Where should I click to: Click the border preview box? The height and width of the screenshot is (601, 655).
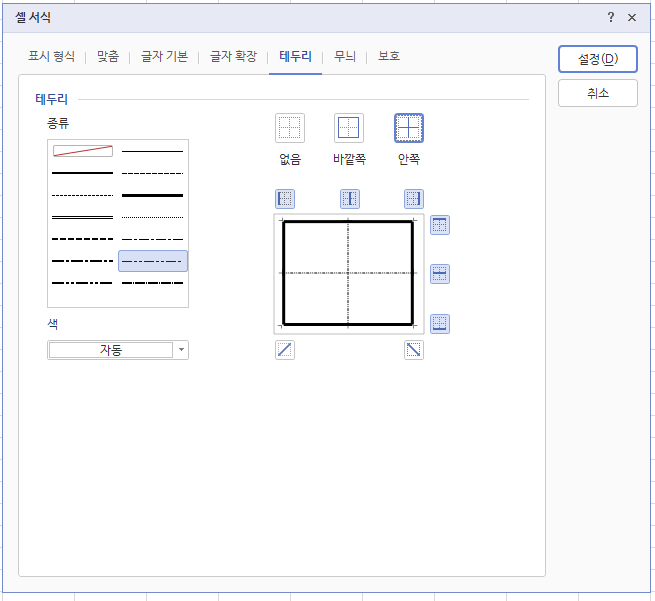click(349, 274)
